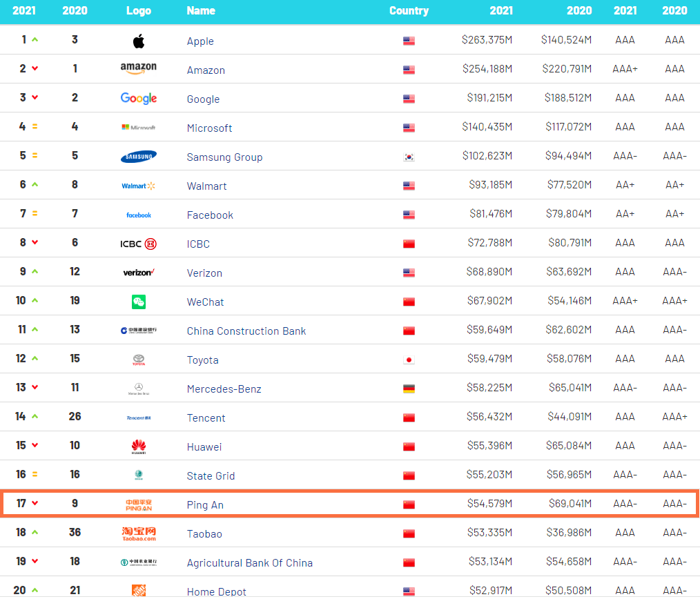This screenshot has height=599, width=700.
Task: Click the Huawei logo
Action: 138,446
